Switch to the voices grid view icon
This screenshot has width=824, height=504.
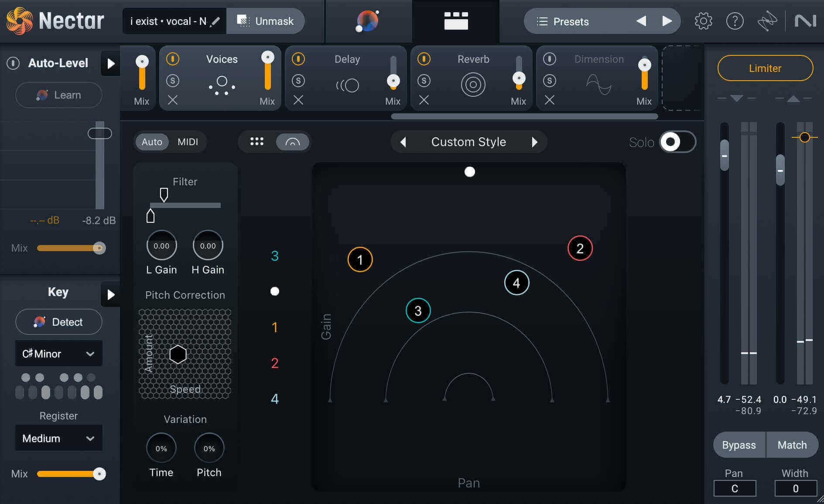[257, 142]
